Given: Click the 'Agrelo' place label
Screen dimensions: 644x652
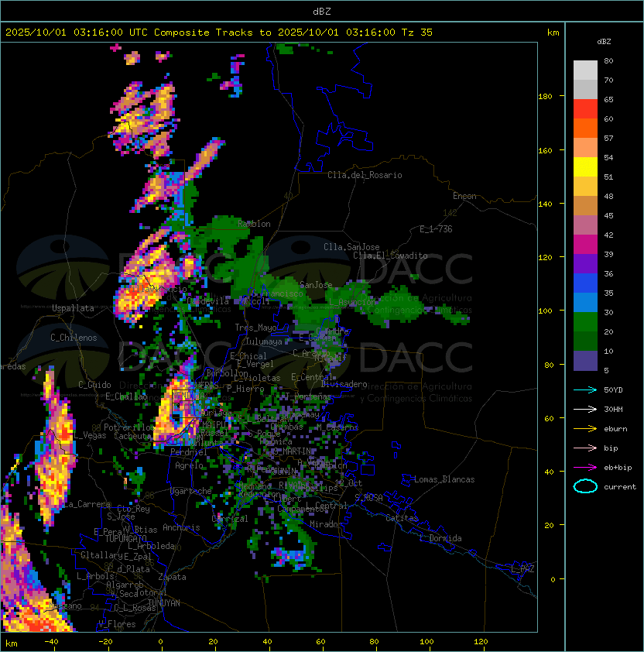Looking at the screenshot, I should pos(189,465).
